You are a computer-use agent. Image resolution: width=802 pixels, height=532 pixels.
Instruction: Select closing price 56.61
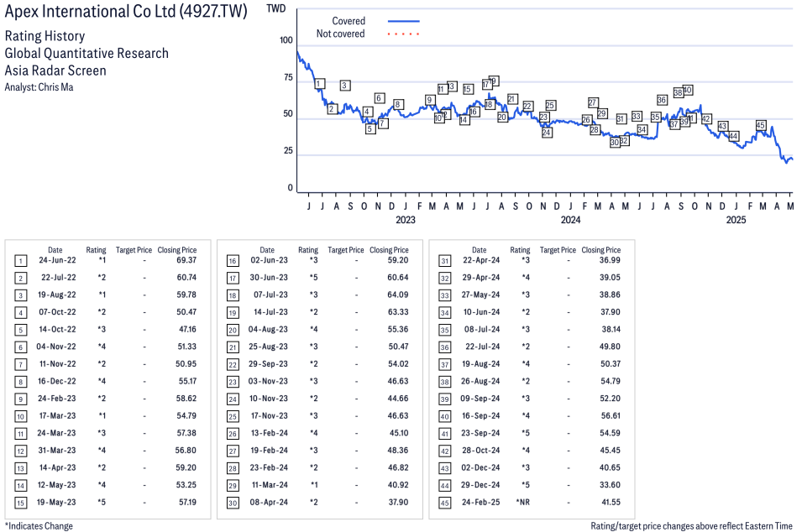pos(611,416)
